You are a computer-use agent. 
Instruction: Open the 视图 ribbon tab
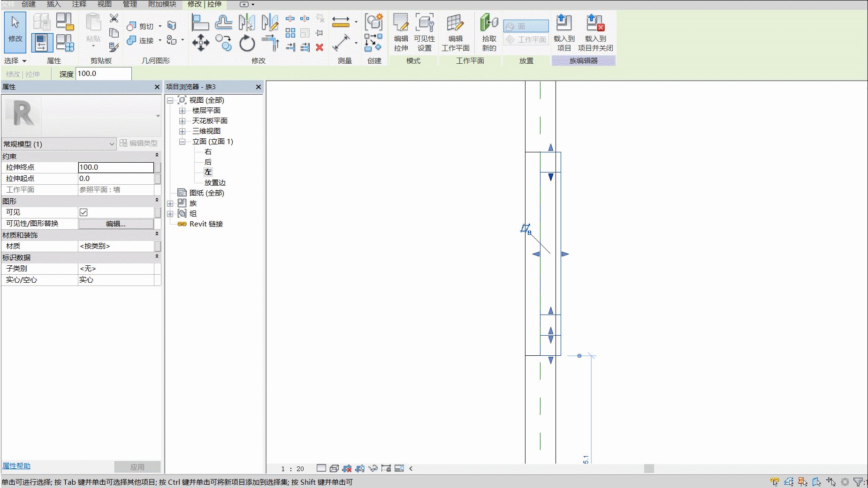click(x=104, y=4)
